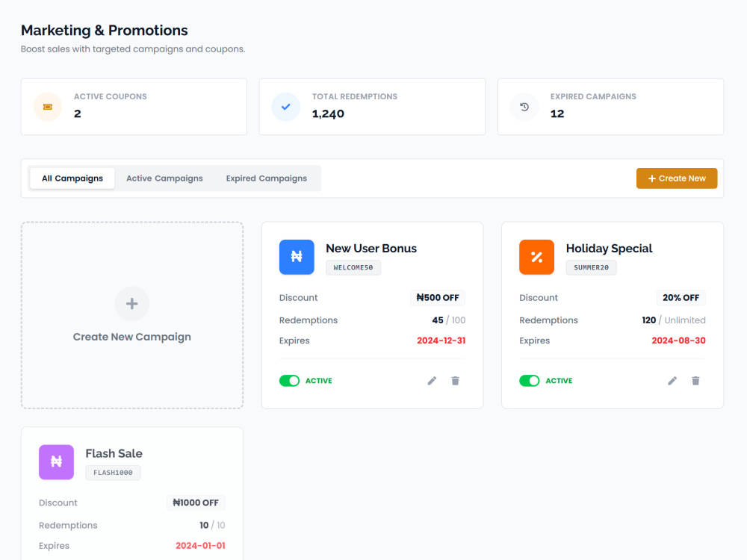Switch to the Active Campaigns tab

(164, 178)
